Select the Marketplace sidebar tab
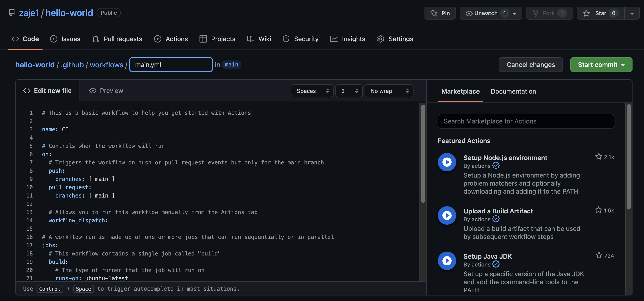 tap(461, 91)
